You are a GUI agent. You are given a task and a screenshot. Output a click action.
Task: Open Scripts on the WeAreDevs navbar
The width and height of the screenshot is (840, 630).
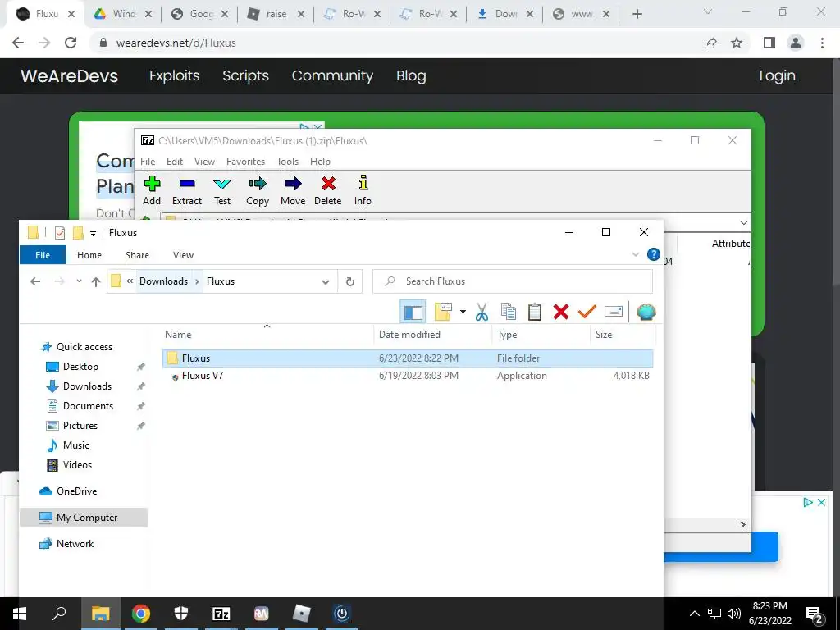tap(245, 75)
